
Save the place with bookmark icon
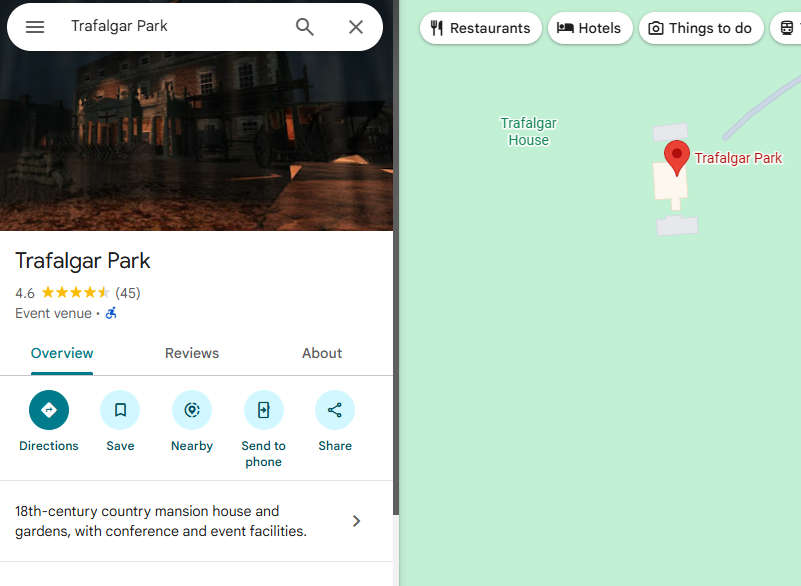(x=120, y=410)
